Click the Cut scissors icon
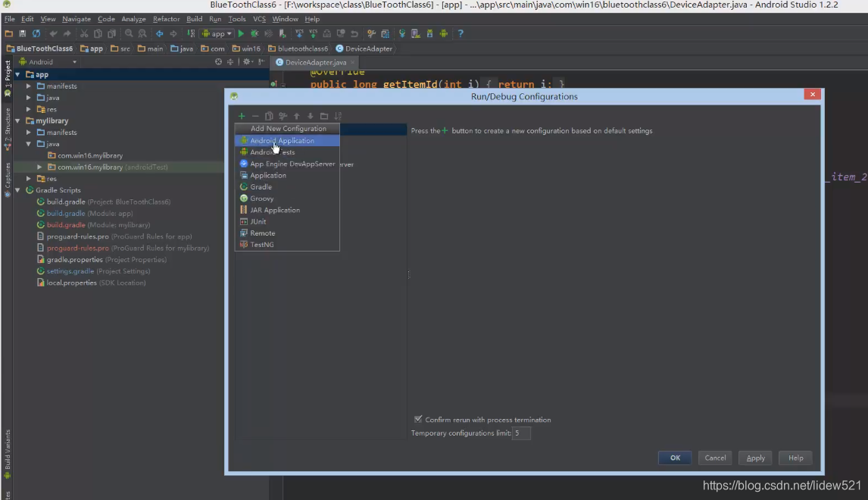 coord(84,34)
